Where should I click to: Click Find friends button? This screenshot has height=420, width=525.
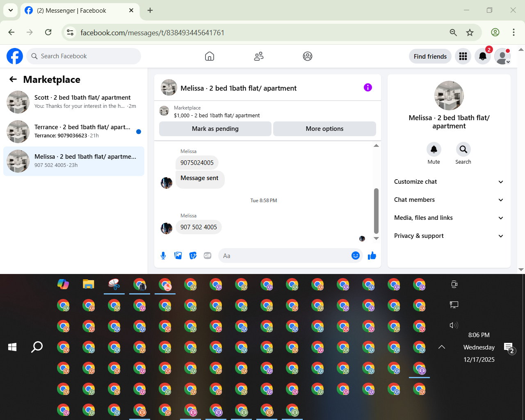pyautogui.click(x=430, y=57)
